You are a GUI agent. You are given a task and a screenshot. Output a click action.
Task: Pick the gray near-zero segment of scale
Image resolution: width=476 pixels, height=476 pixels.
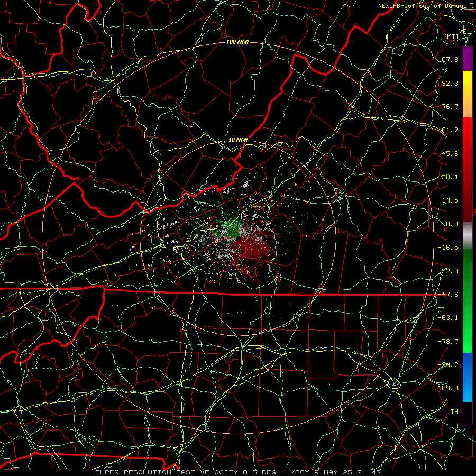(467, 235)
